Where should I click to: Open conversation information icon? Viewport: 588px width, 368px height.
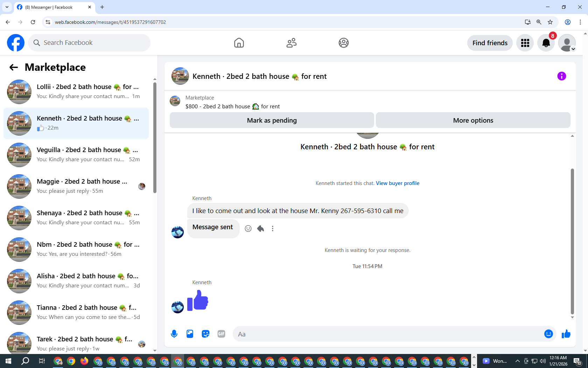(562, 76)
